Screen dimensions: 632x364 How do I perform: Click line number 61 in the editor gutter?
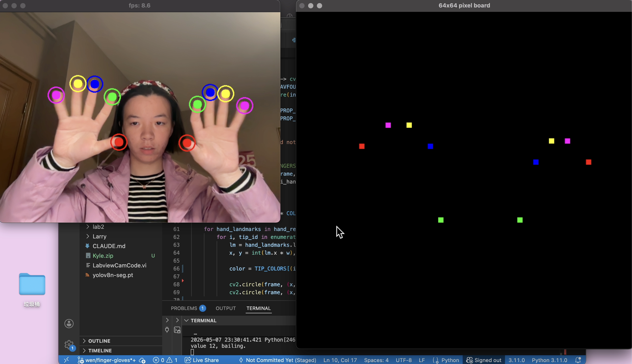point(176,229)
